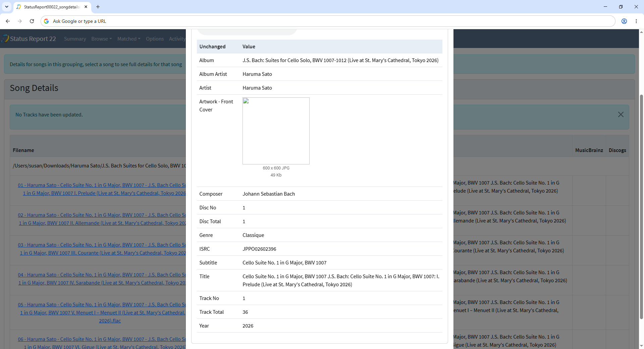Click the Status Report 22 logo
Screen dimensions: 644x349
(x=29, y=39)
